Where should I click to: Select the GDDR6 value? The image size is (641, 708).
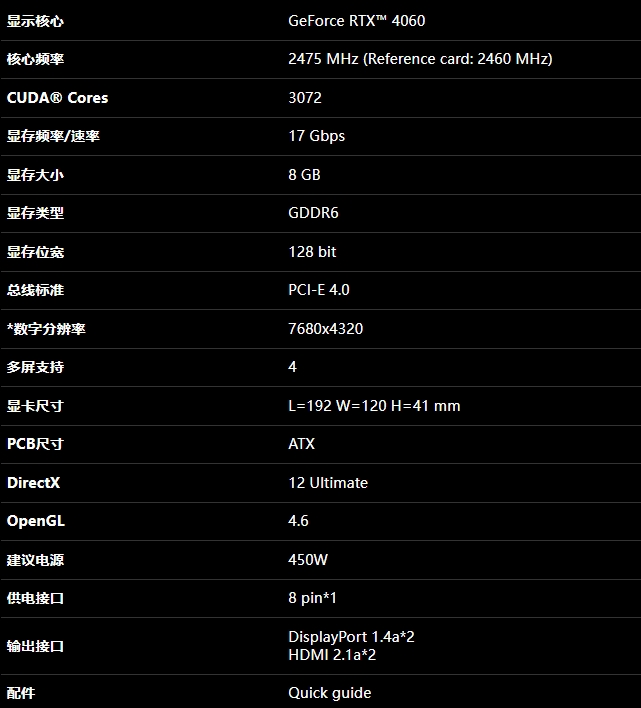tap(313, 213)
